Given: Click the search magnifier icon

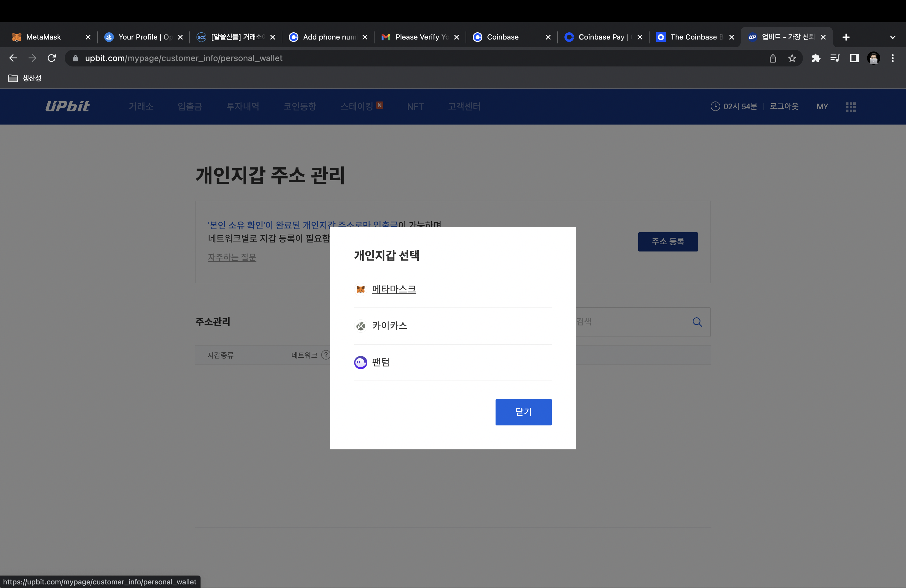Looking at the screenshot, I should coord(697,322).
